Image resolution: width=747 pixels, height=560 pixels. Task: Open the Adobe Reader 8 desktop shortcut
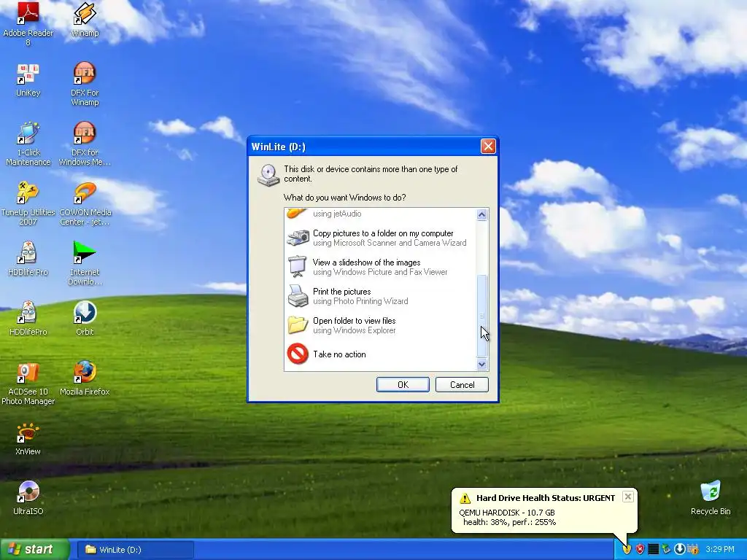tap(28, 24)
